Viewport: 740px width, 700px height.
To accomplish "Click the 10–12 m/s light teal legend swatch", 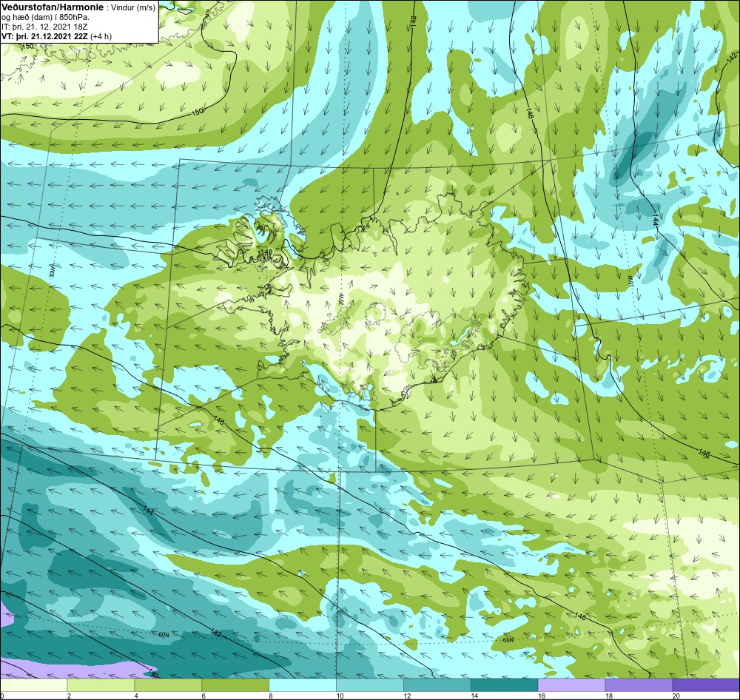I will tap(370, 684).
